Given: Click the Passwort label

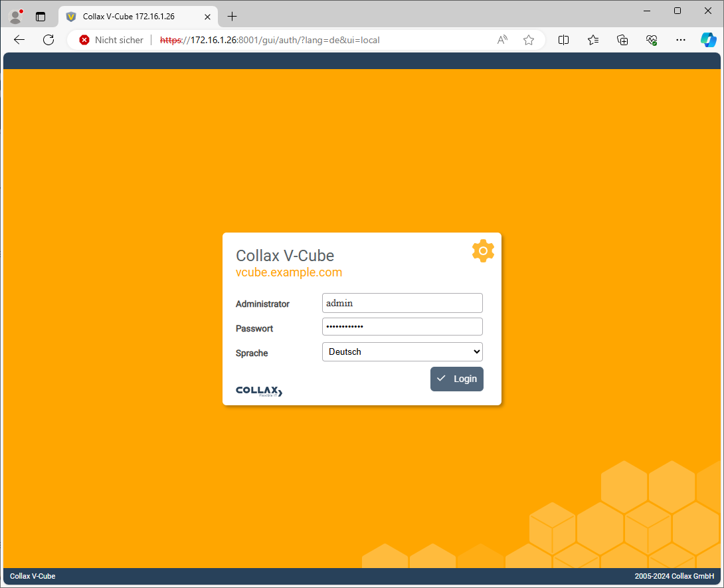Looking at the screenshot, I should pyautogui.click(x=254, y=328).
